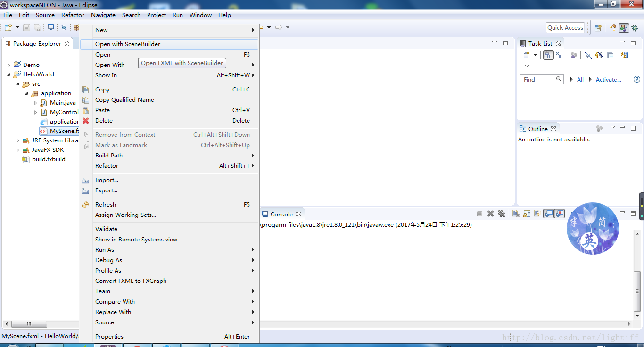Click the Task List help question mark icon
The width and height of the screenshot is (644, 347).
click(x=637, y=79)
